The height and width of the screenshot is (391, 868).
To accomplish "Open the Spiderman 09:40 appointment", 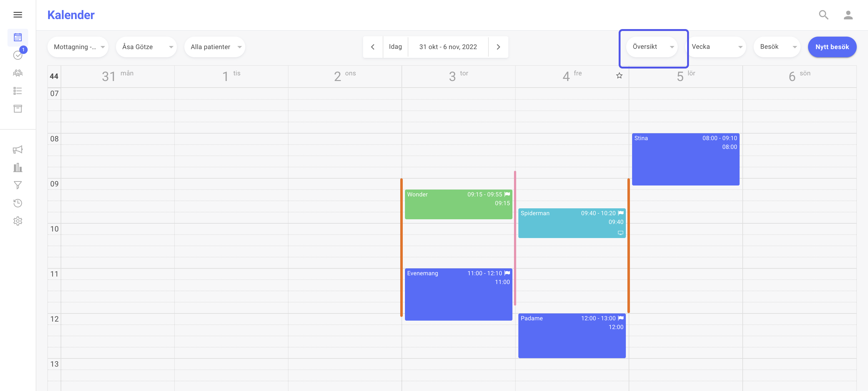I will pyautogui.click(x=572, y=223).
